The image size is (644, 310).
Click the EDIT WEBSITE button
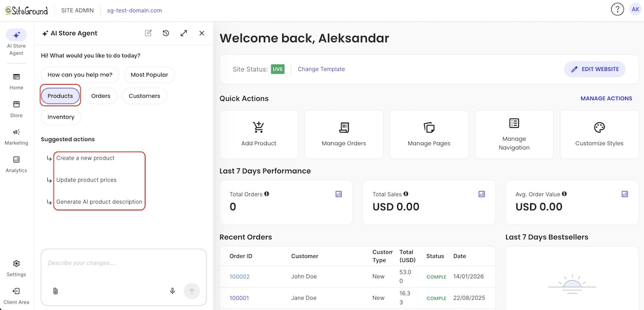pyautogui.click(x=595, y=69)
